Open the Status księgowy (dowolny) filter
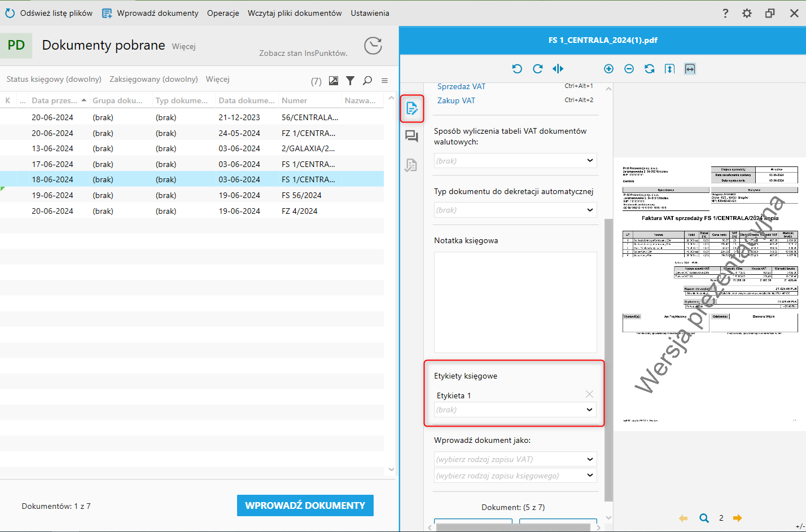 (54, 79)
